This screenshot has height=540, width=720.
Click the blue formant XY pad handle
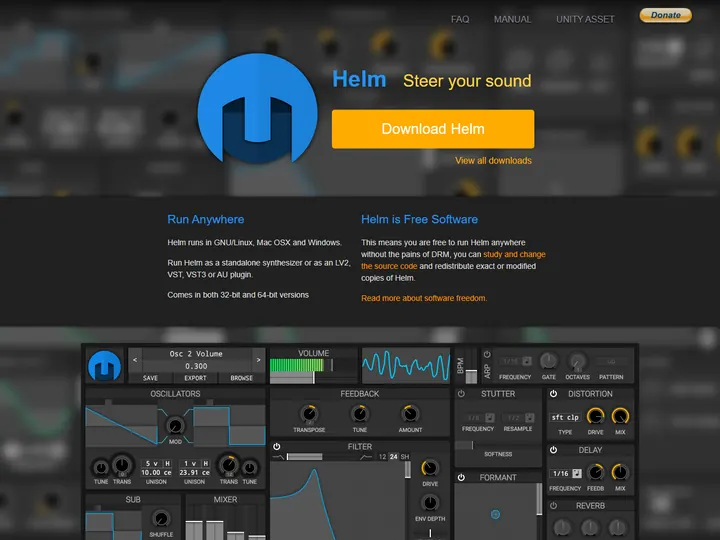pyautogui.click(x=495, y=514)
